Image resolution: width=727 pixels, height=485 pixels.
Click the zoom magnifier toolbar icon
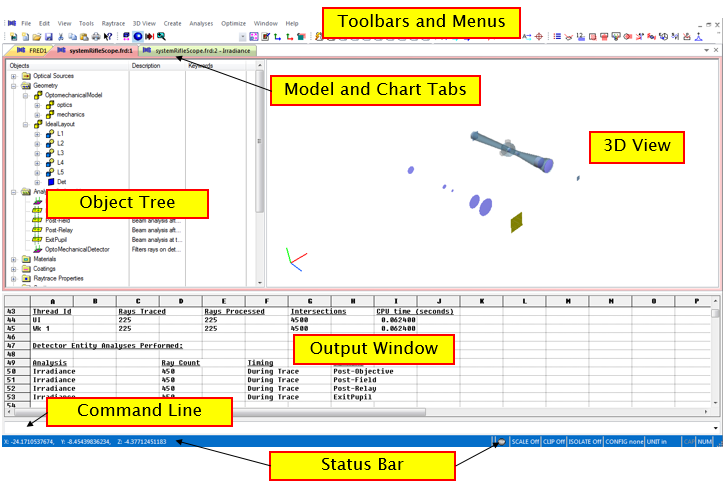(x=161, y=36)
